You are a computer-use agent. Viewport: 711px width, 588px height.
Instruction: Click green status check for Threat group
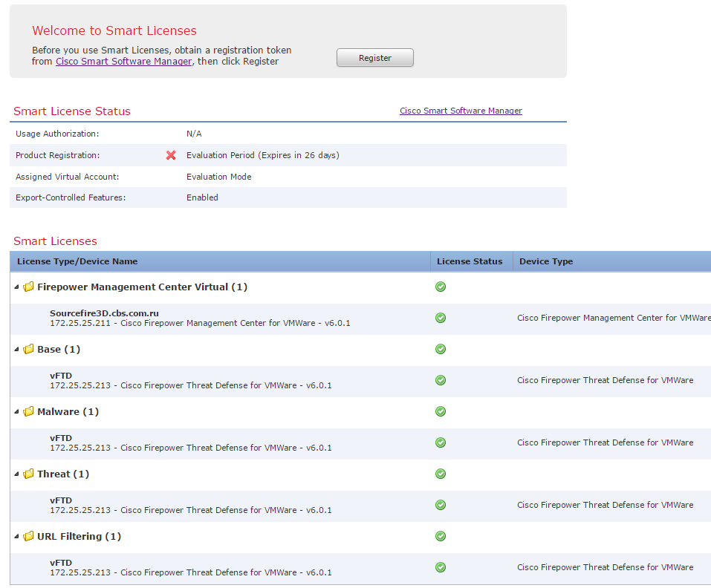click(441, 474)
